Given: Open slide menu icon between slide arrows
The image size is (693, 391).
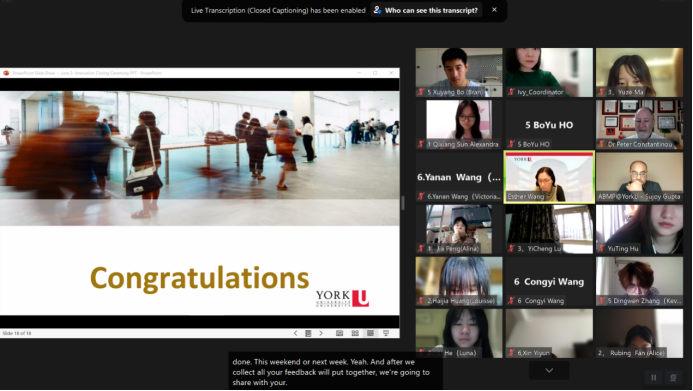Looking at the screenshot, I should point(308,333).
